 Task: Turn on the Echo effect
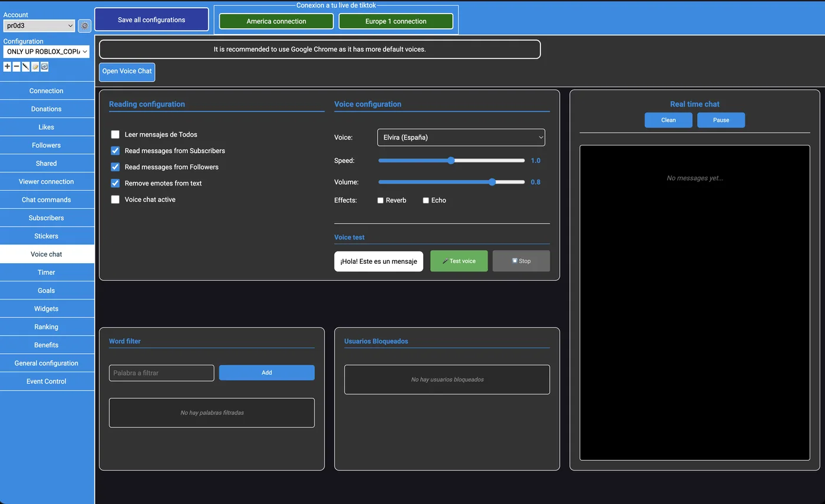point(425,201)
